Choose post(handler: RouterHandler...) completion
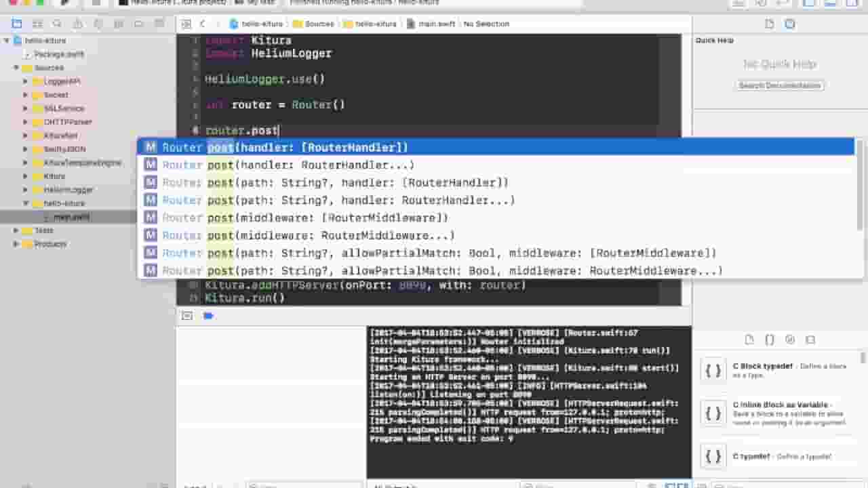 496,165
